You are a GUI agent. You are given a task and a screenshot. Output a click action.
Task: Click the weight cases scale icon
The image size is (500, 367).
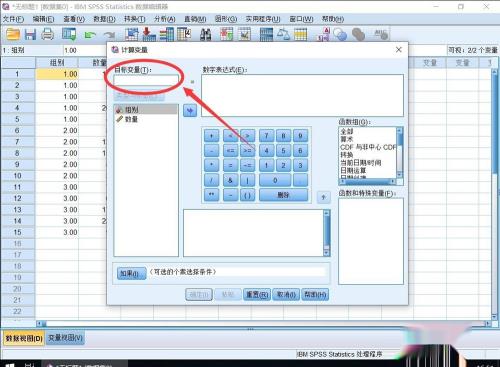pyautogui.click(x=283, y=34)
